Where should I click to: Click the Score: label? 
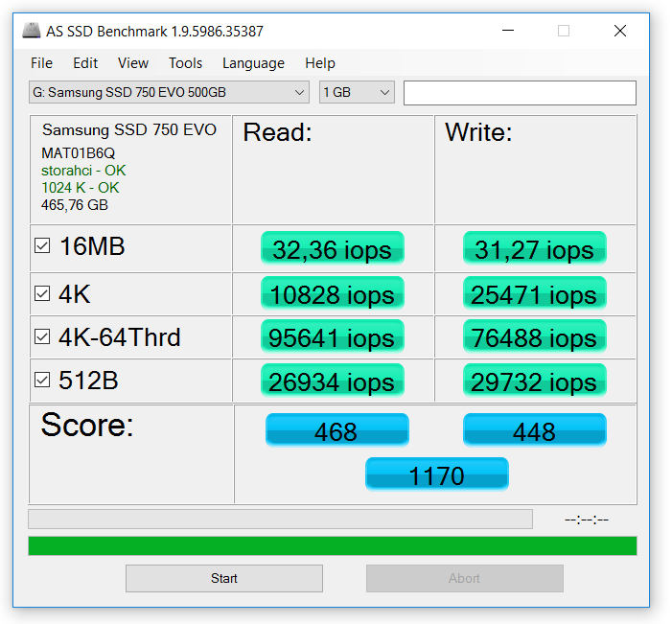tap(87, 426)
